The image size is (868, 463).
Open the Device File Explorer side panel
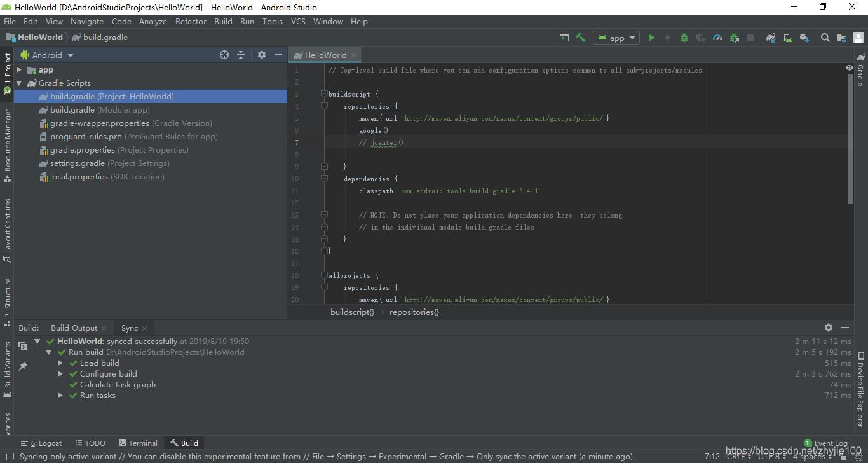[860, 389]
